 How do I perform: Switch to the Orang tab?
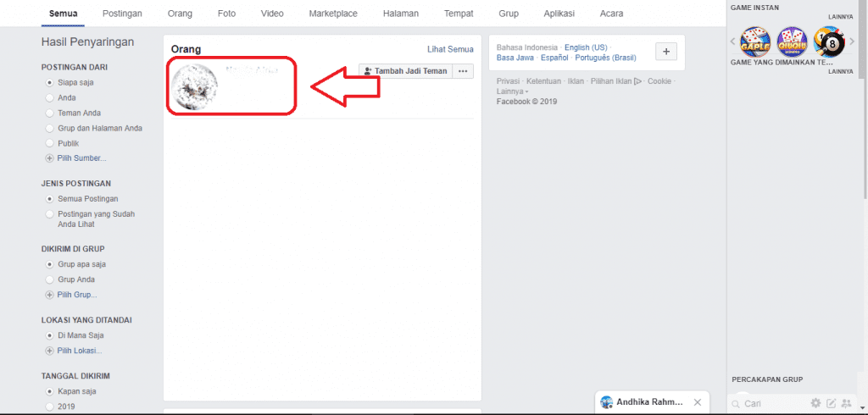click(x=180, y=14)
